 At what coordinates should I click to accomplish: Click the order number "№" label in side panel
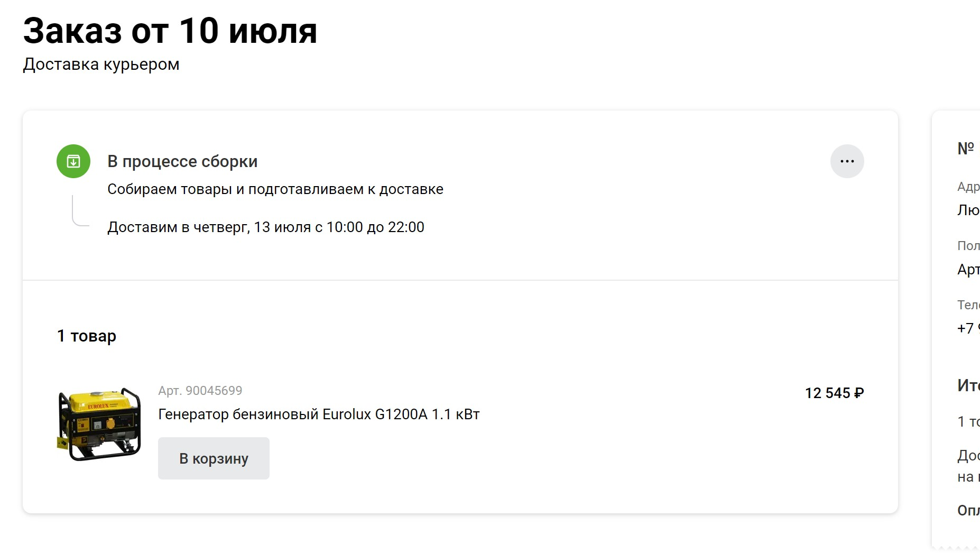[x=966, y=149]
